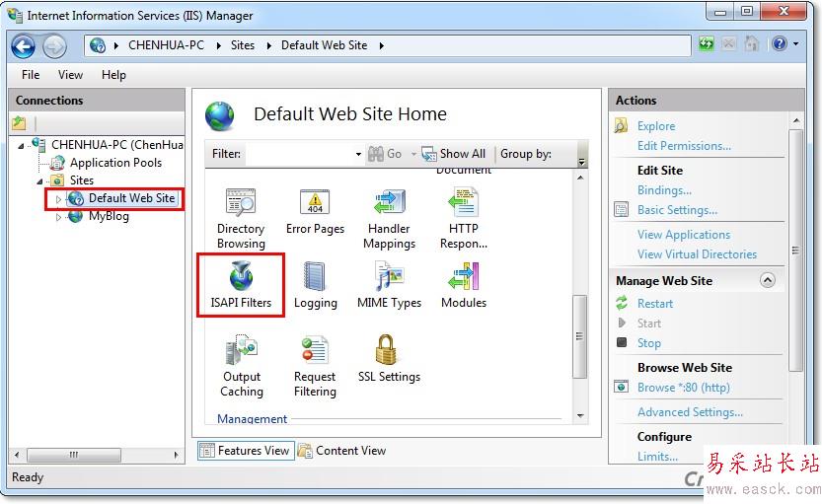Open the Request Filtering feature
822x504 pixels.
coord(315,366)
